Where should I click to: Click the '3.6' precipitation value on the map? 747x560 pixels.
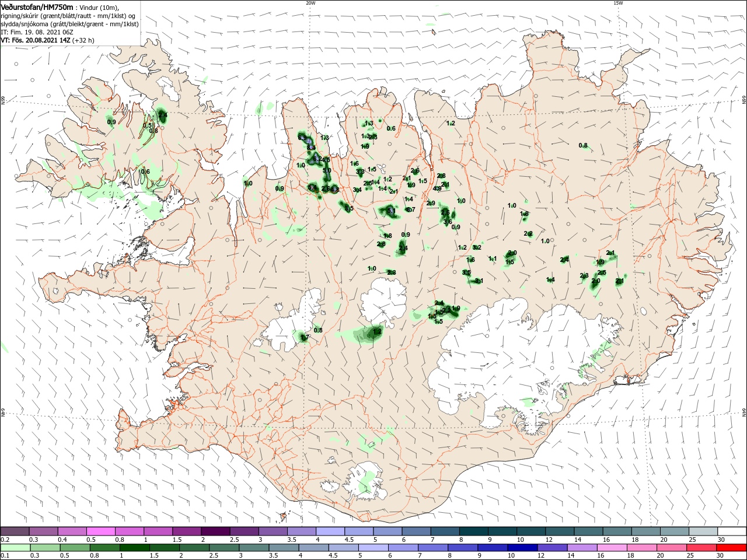pyautogui.click(x=448, y=222)
